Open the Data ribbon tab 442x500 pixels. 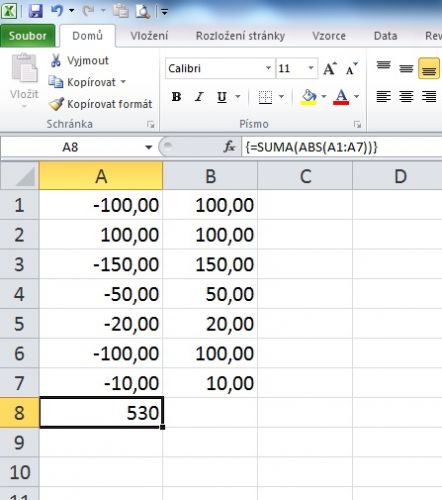pos(385,36)
